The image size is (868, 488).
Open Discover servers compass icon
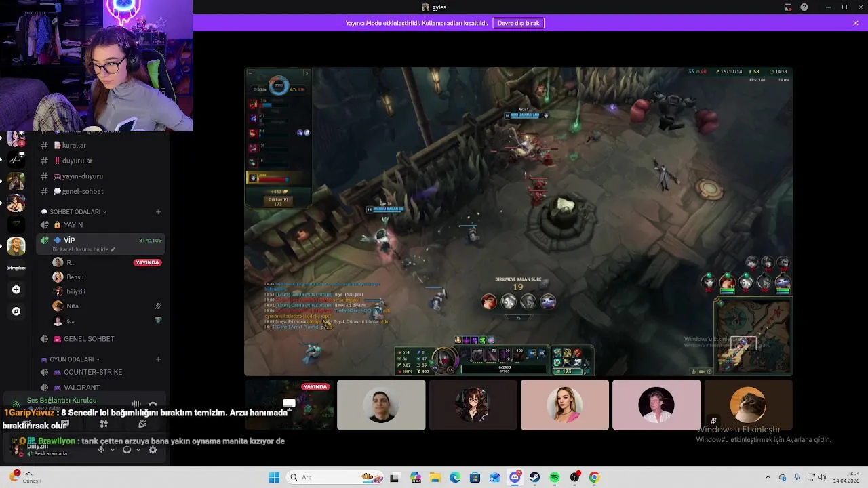16,311
